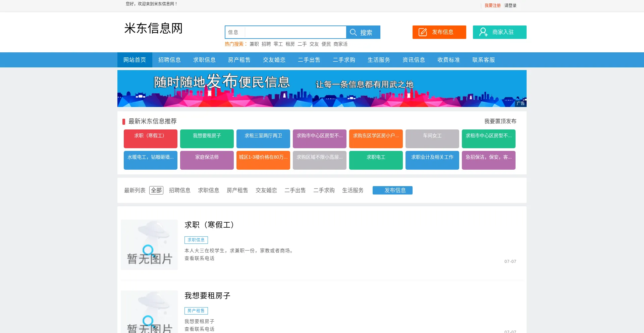Switch list filter to 二手出售

[x=295, y=190]
